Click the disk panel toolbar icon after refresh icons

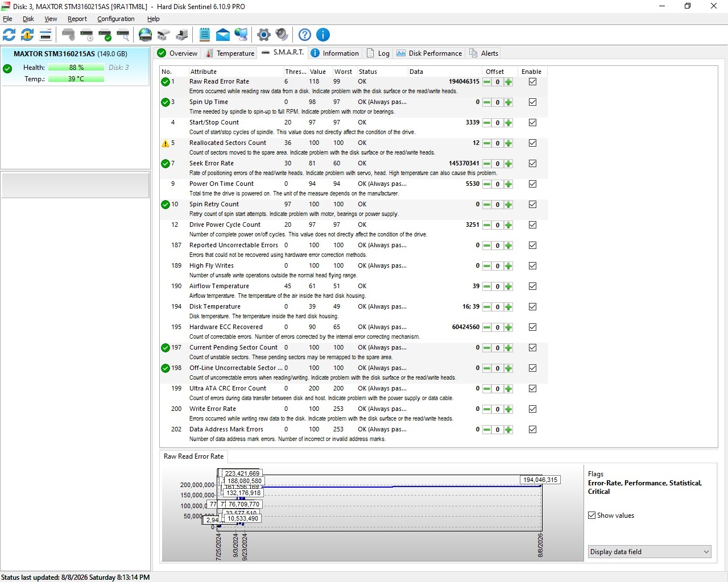(45, 35)
